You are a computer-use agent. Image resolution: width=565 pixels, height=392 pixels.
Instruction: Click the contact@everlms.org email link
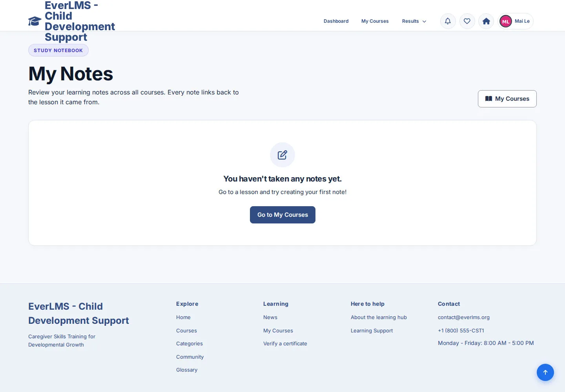tap(464, 318)
